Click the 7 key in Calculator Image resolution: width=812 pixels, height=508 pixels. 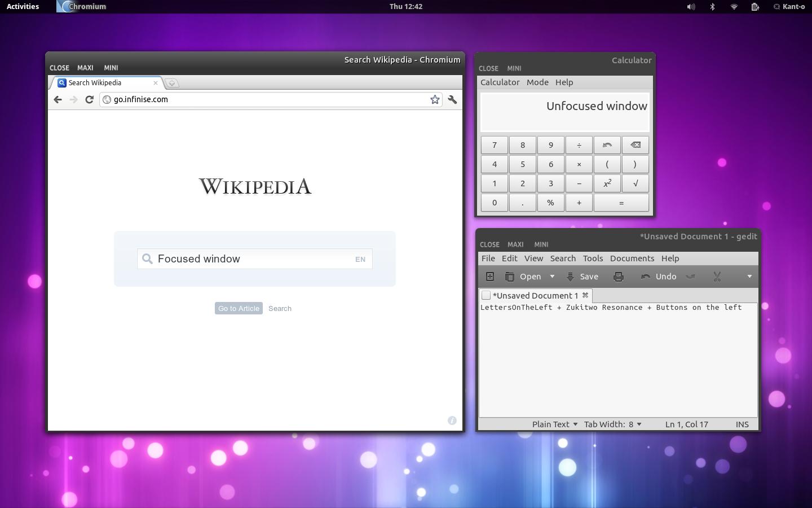coord(495,145)
